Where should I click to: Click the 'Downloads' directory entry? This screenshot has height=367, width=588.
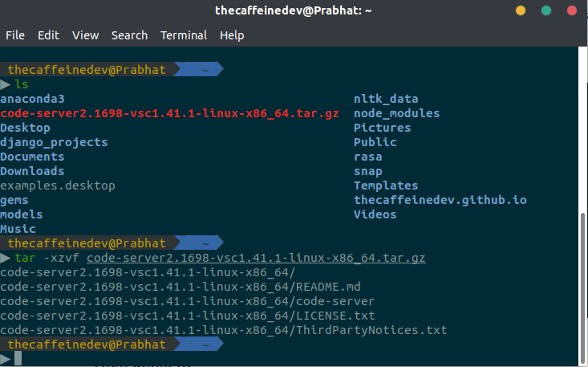32,171
